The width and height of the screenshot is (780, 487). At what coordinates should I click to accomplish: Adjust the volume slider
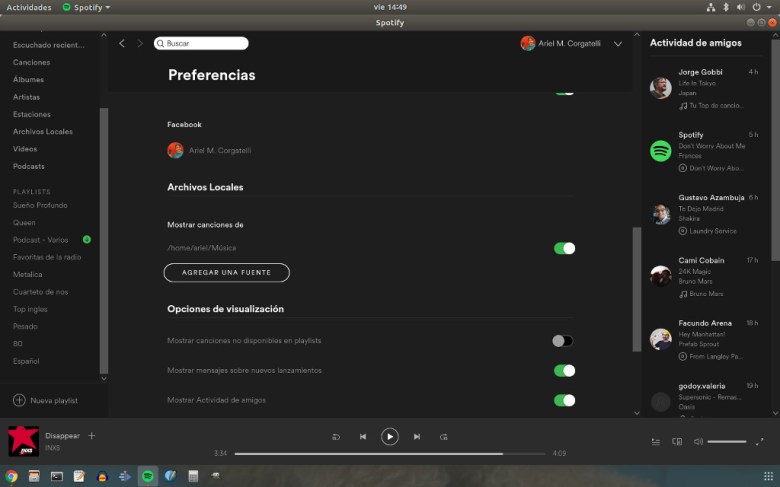727,441
